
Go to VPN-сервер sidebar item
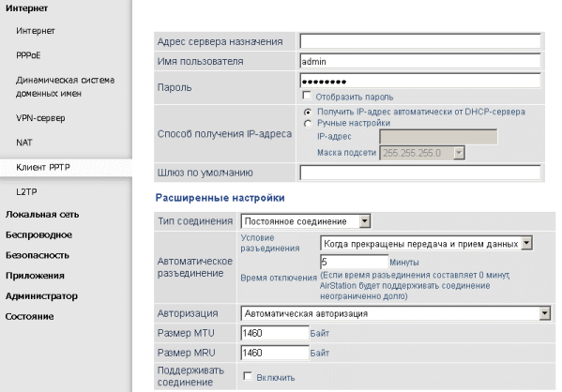click(40, 118)
